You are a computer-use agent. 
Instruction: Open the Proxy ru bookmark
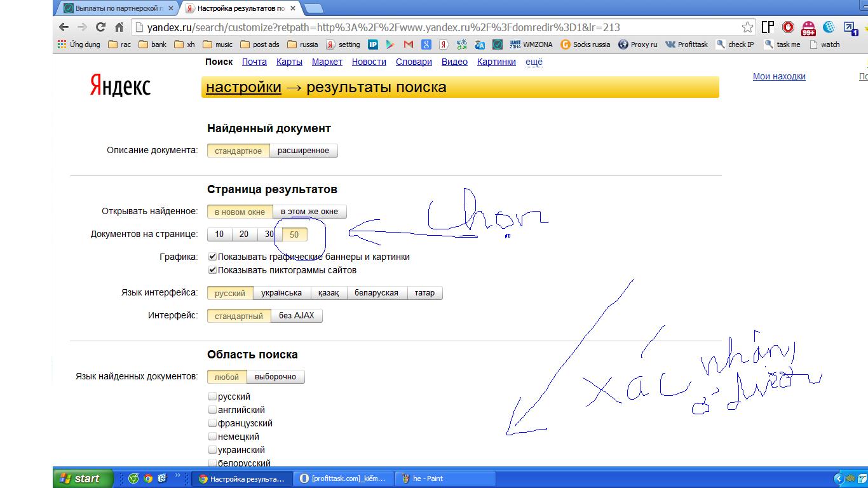coord(637,44)
